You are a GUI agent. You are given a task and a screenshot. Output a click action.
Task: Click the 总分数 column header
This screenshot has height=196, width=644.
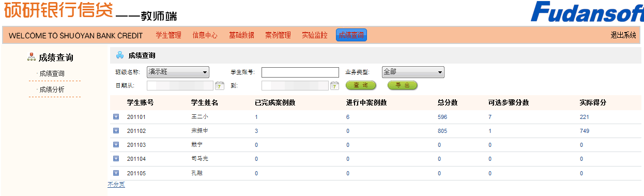448,102
